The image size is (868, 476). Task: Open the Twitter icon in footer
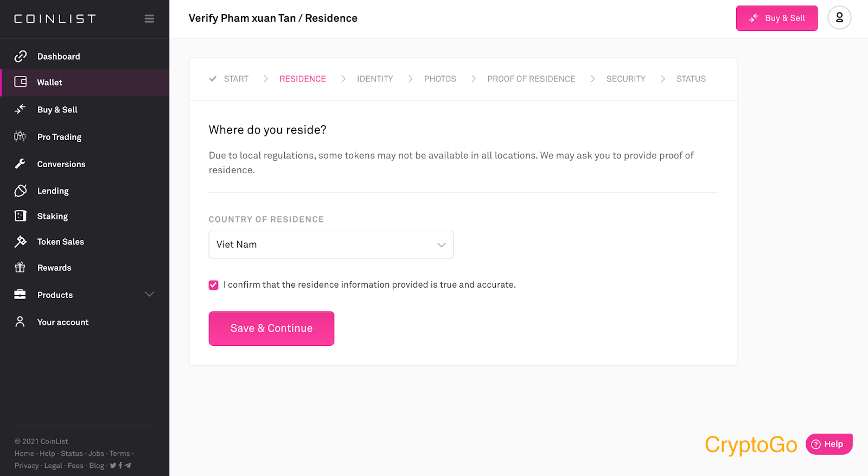pyautogui.click(x=113, y=465)
